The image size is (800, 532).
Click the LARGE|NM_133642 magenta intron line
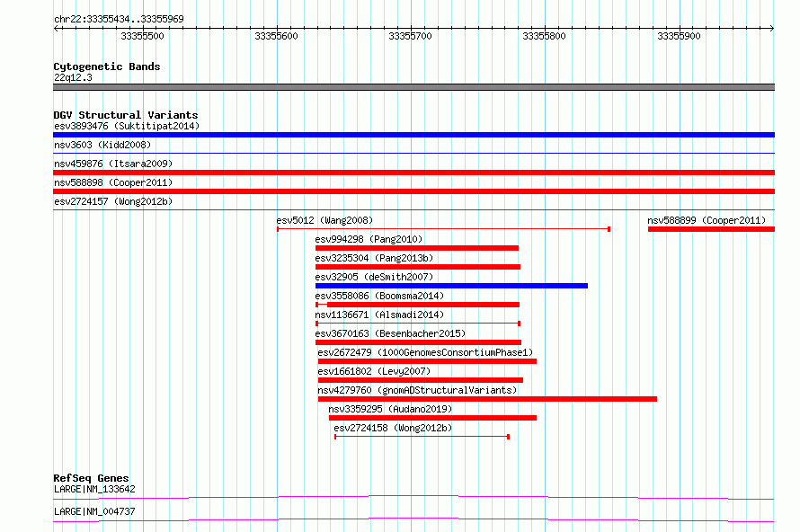413,497
